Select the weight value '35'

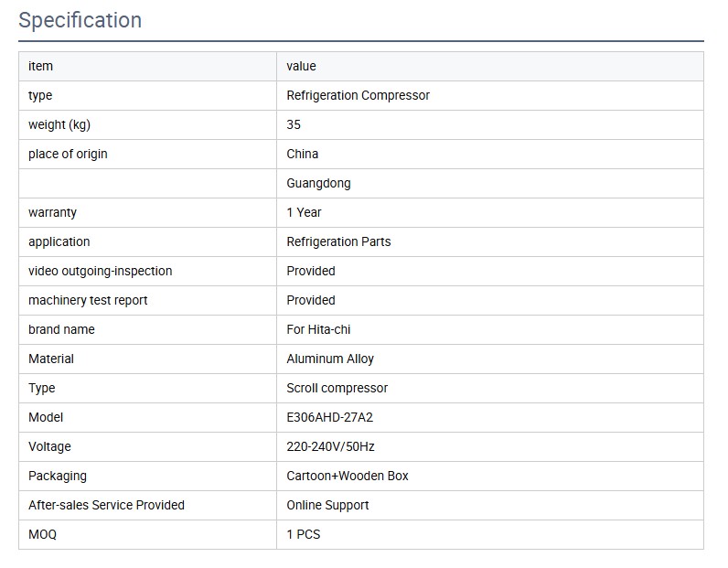click(294, 124)
